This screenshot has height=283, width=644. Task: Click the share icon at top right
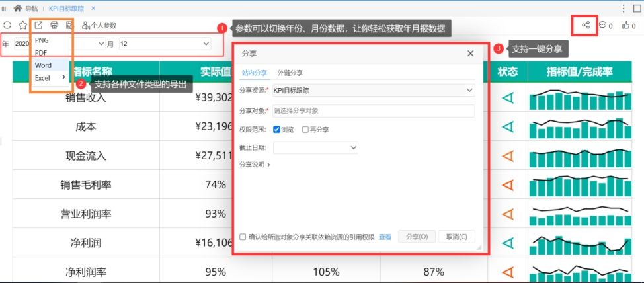(586, 25)
